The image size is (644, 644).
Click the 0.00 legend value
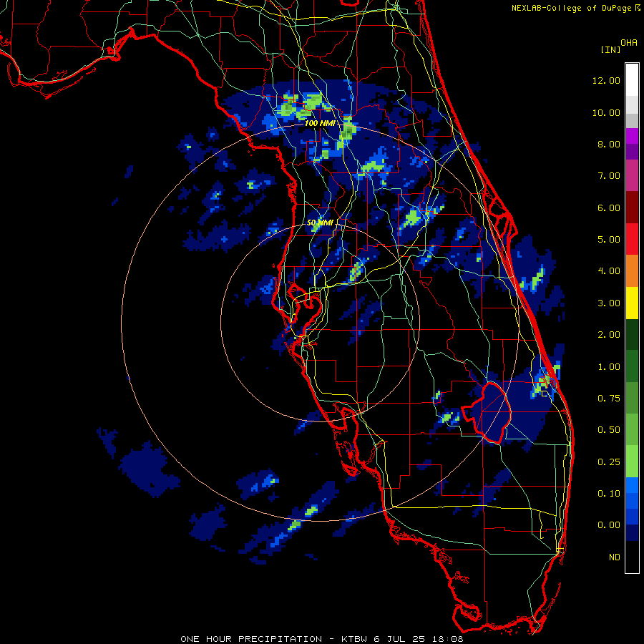(x=609, y=525)
